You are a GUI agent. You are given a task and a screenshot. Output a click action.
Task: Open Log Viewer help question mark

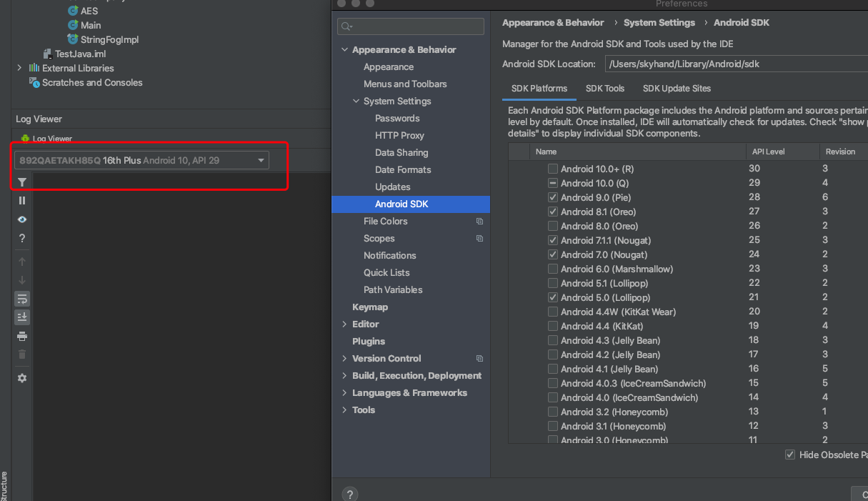pos(22,238)
